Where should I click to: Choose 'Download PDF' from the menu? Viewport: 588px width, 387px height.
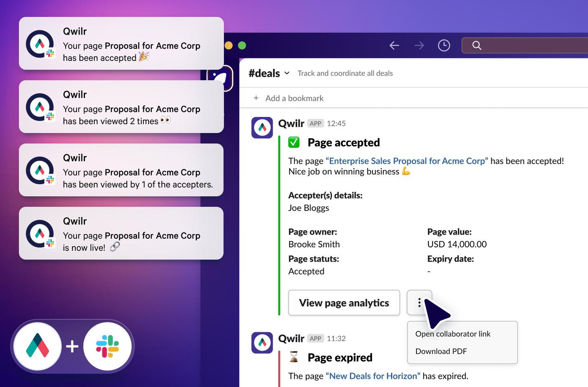coord(441,351)
